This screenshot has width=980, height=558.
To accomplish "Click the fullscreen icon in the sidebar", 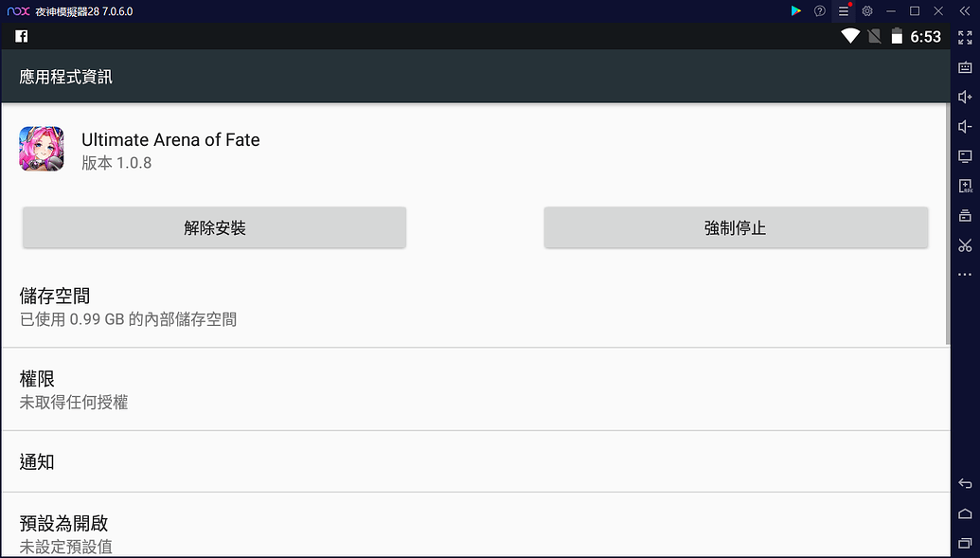I will point(964,39).
